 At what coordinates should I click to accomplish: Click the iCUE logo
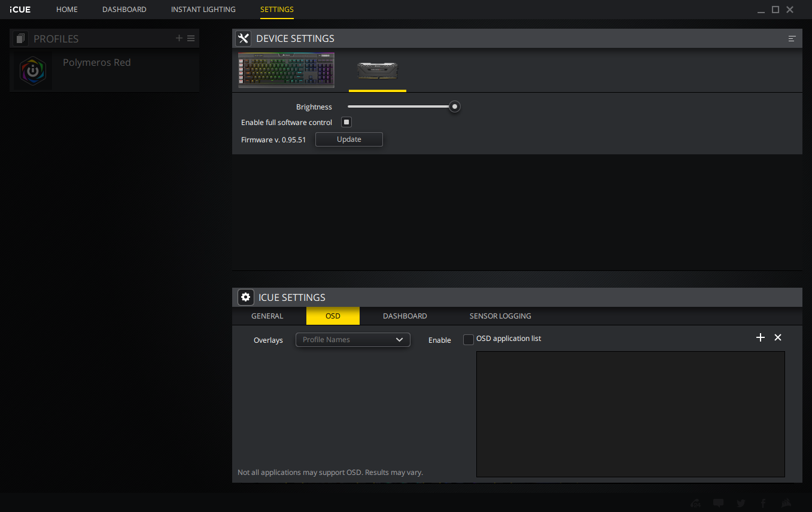(x=20, y=10)
